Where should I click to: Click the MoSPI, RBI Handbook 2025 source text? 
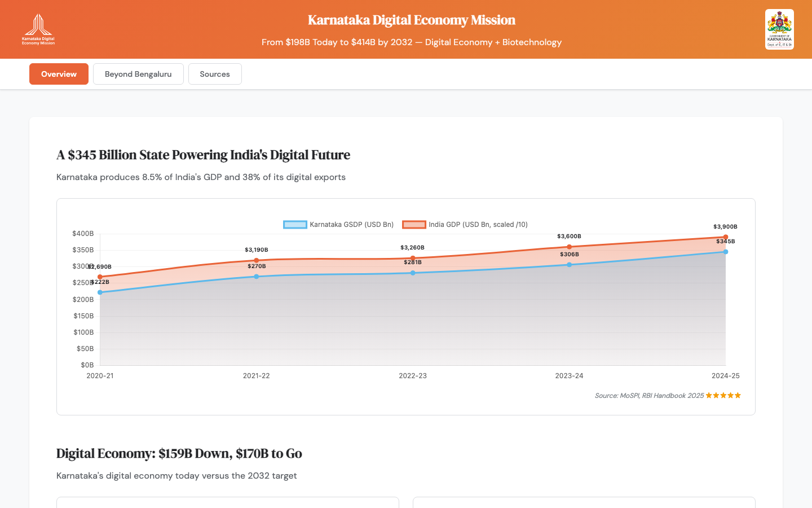point(648,395)
